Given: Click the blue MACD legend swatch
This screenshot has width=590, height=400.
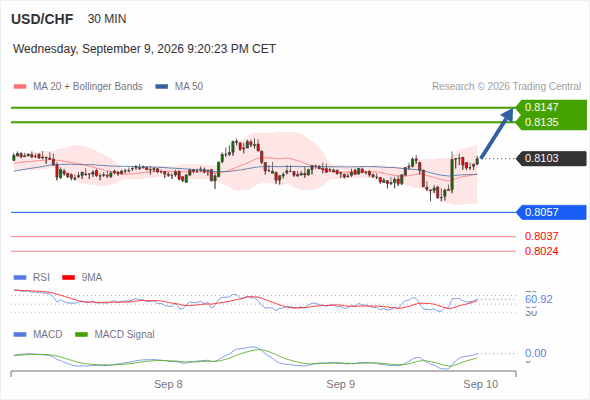Looking at the screenshot, I should (20, 335).
